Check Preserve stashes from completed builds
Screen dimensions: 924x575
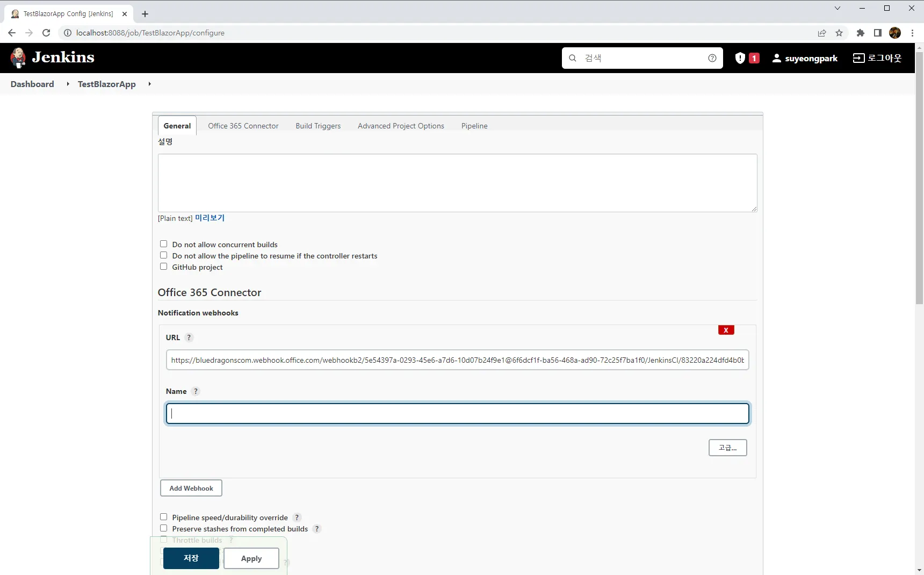point(164,528)
